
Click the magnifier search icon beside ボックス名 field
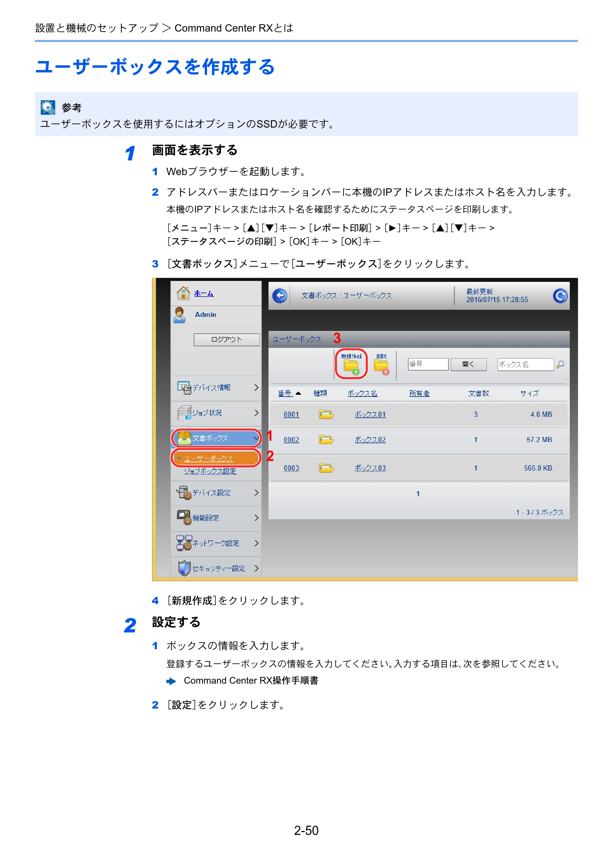tap(560, 364)
